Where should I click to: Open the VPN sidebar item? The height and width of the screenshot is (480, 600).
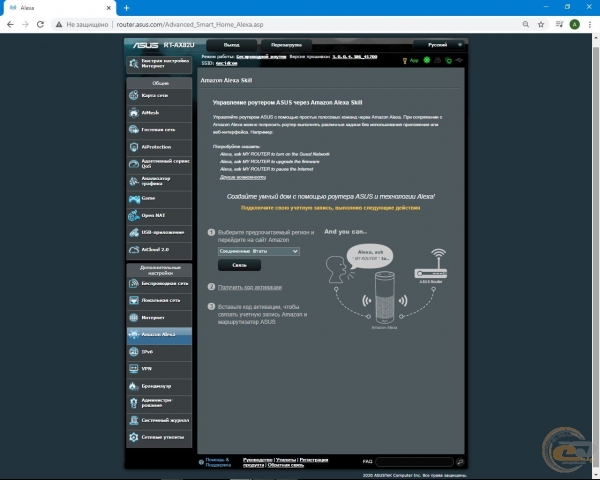159,369
